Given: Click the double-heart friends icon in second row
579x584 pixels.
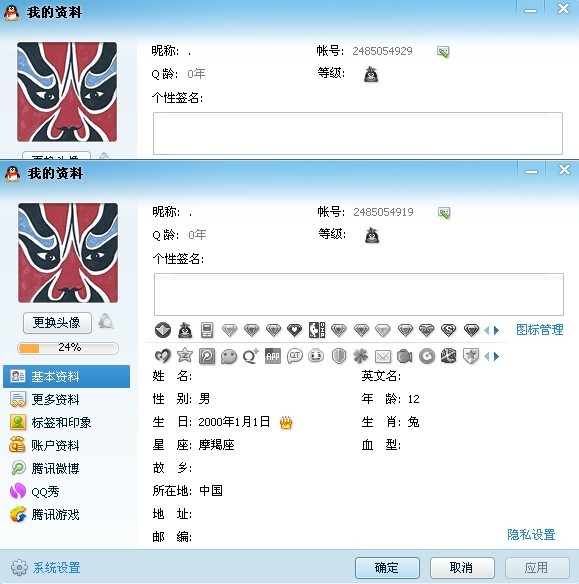Looking at the screenshot, I should [x=163, y=356].
